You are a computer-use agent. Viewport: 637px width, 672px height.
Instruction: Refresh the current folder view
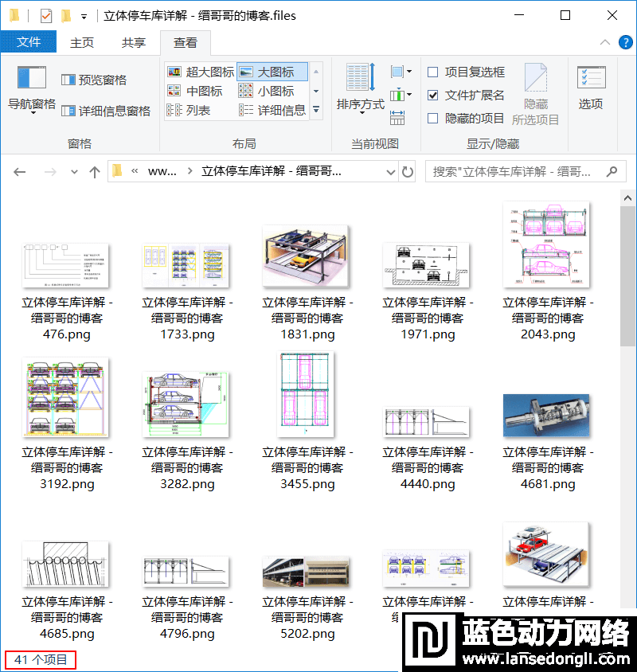[x=408, y=172]
